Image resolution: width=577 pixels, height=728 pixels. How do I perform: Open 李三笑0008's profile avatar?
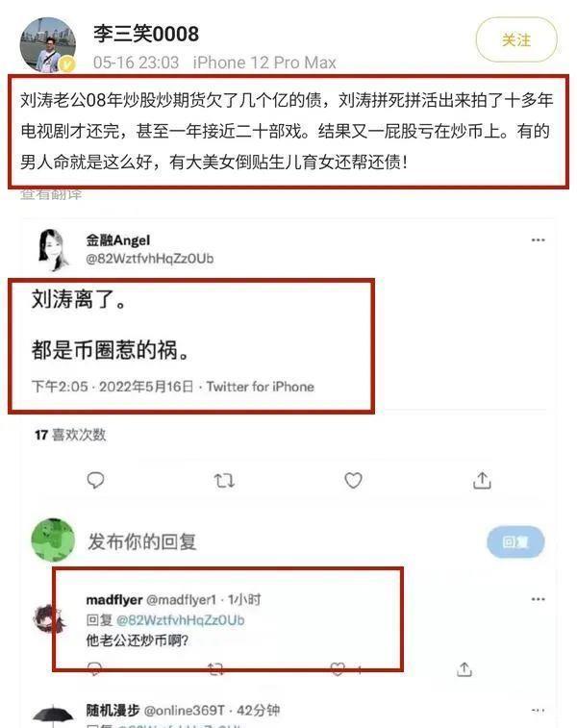click(48, 45)
